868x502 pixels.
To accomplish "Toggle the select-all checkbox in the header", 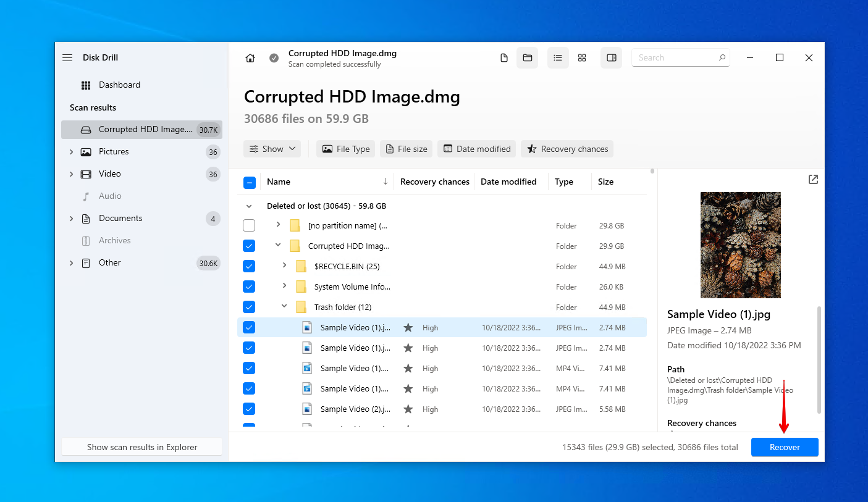I will (x=249, y=182).
